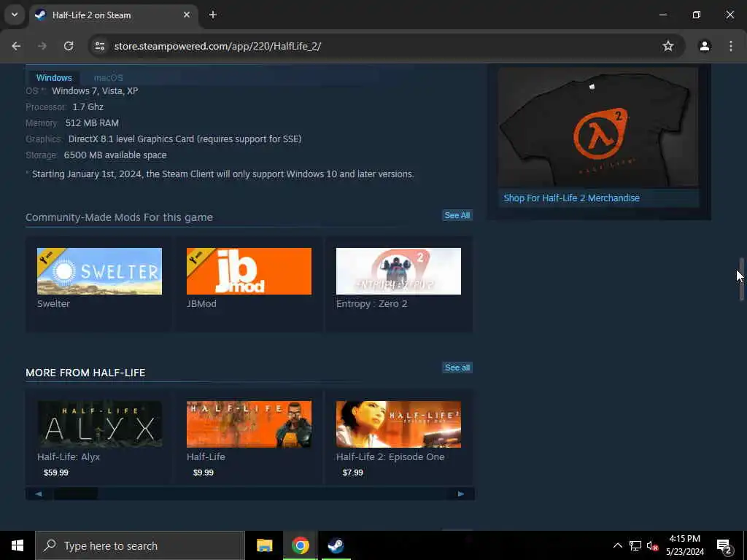Open the Swelter mod thumbnail

click(x=99, y=271)
